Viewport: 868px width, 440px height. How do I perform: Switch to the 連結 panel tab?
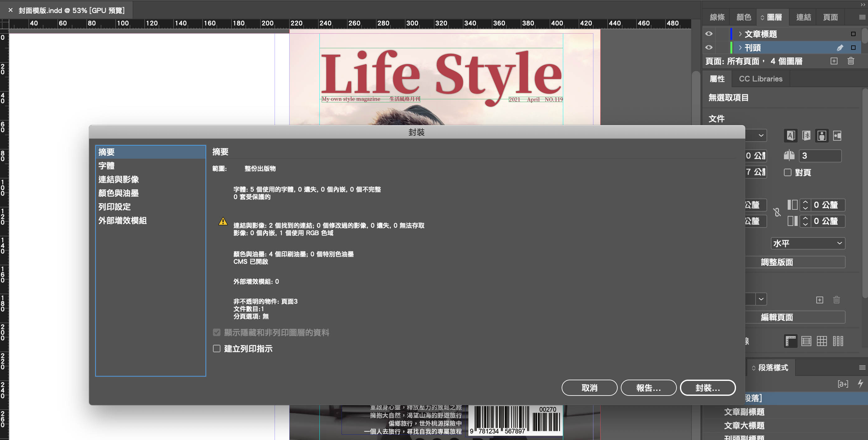tap(803, 17)
